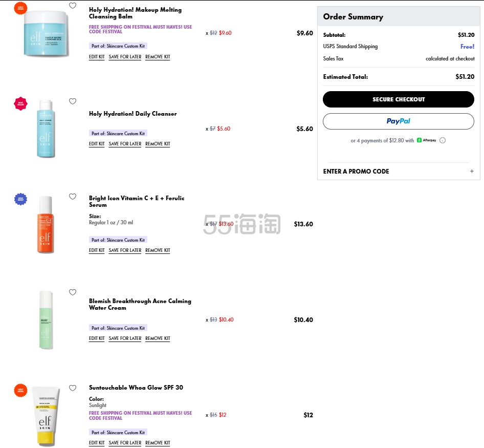484x448 pixels.
Task: Open the Blemish Breakthrough cream product image
Action: [x=45, y=319]
